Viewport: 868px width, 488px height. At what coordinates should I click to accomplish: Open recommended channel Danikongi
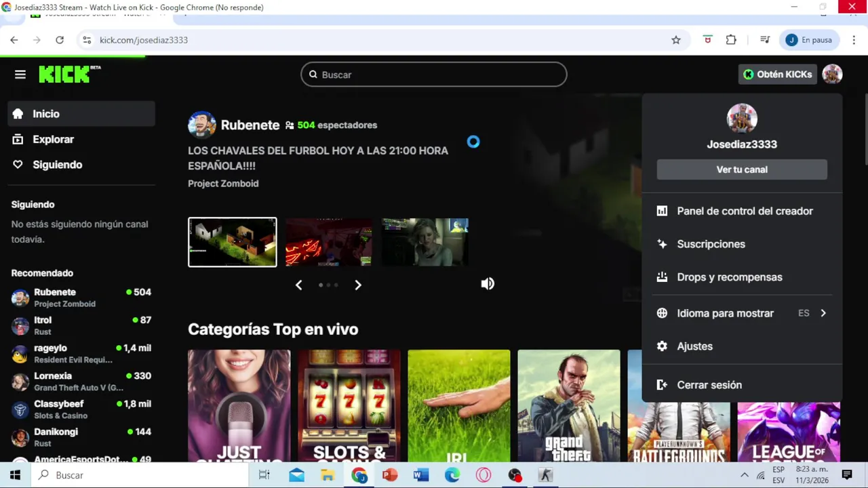point(81,437)
